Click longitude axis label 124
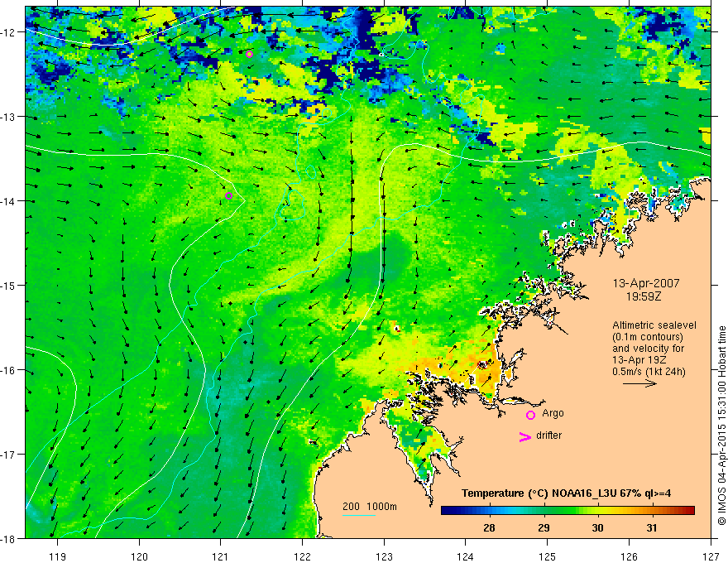Viewport: 728px width, 563px height. (x=466, y=556)
